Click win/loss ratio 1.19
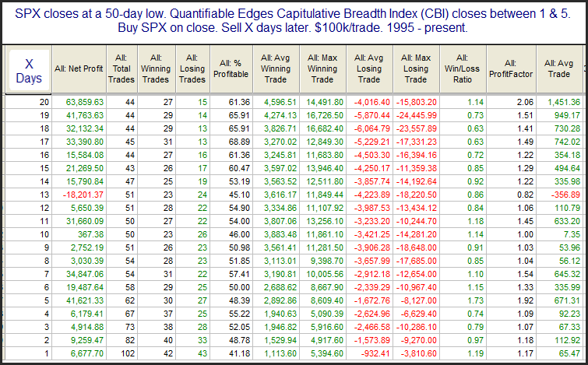588x365 pixels. (x=476, y=353)
